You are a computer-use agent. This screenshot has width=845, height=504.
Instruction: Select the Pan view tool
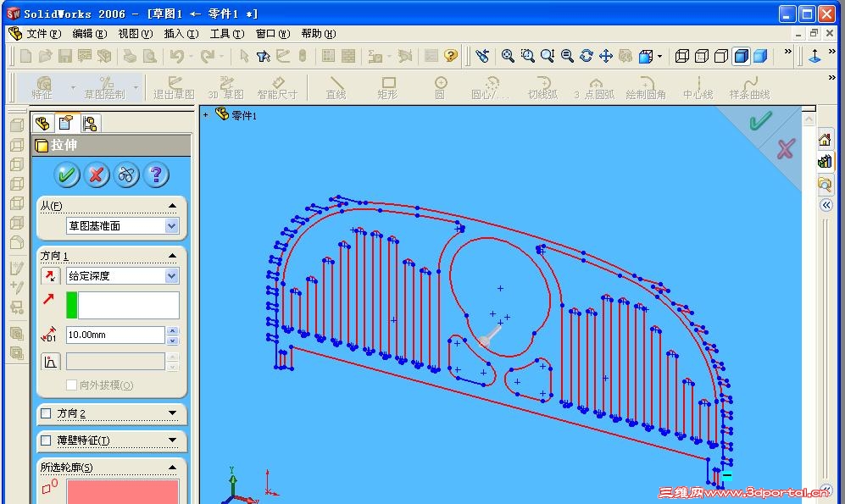pyautogui.click(x=606, y=56)
